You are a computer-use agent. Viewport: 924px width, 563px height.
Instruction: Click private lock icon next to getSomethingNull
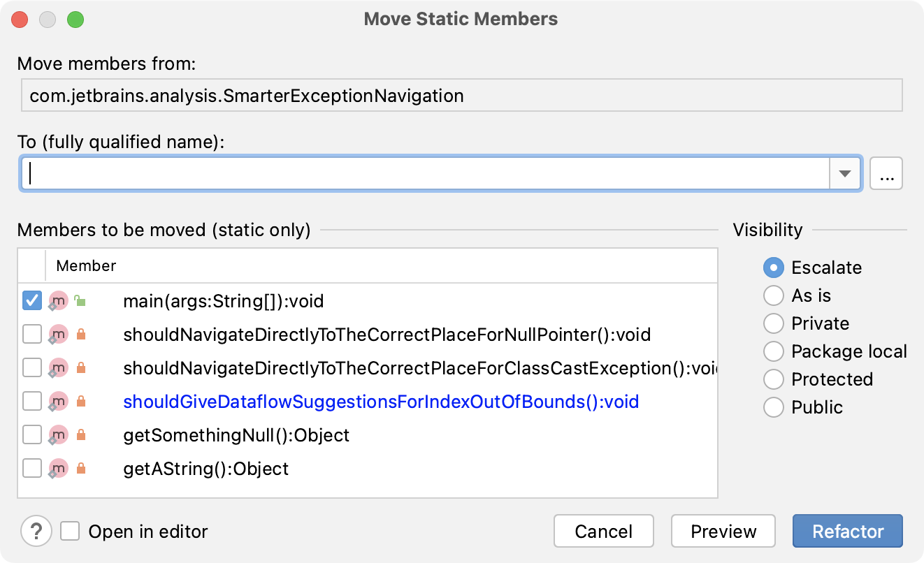pos(80,435)
